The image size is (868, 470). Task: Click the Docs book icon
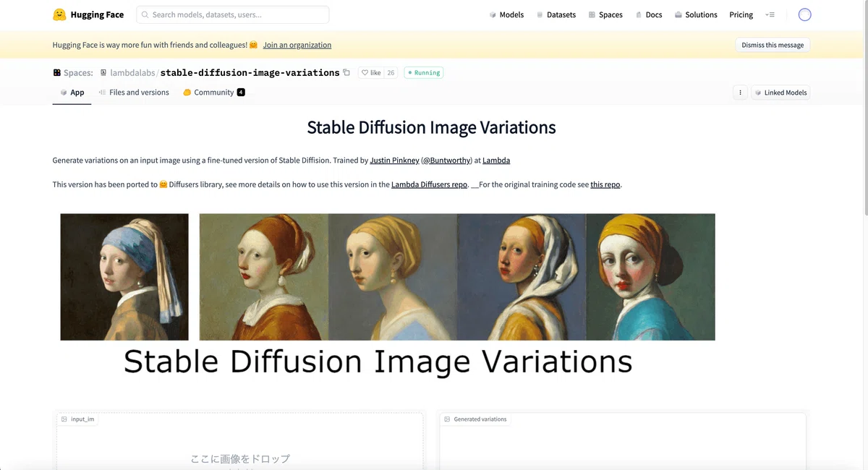click(x=639, y=14)
